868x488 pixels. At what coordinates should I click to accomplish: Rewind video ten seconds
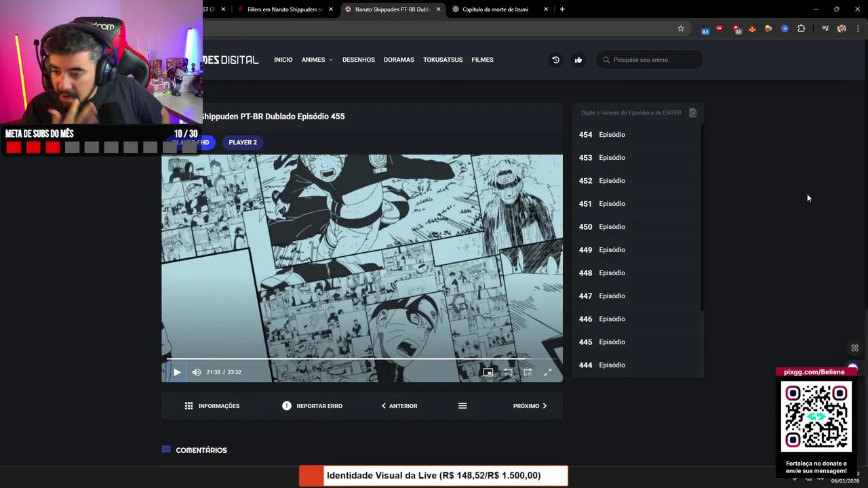(x=508, y=372)
